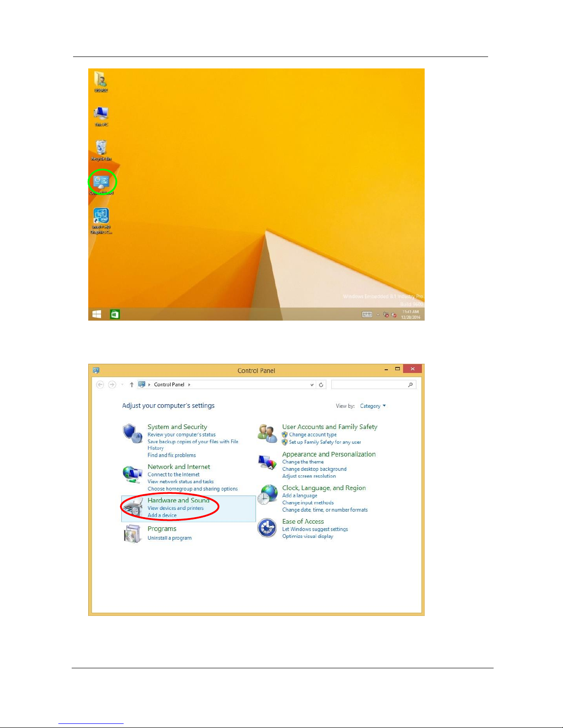Open System and Security heading
The image size is (563, 728).
pos(177,427)
